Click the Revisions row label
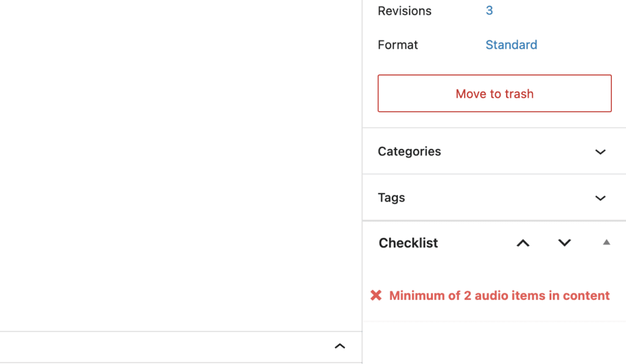Image resolution: width=626 pixels, height=364 pixels. click(404, 11)
